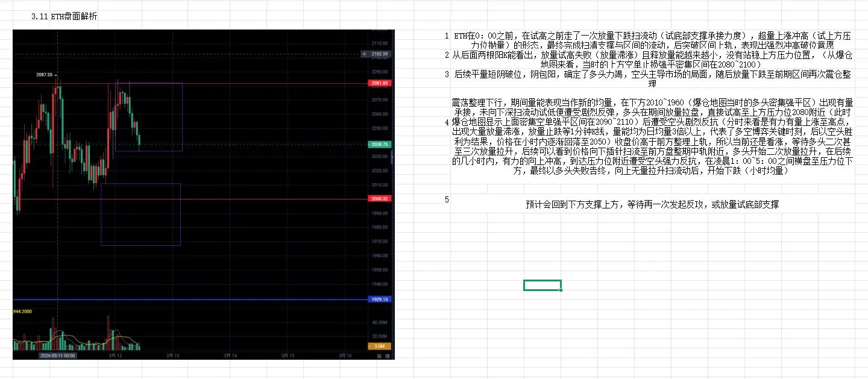Click the red 2000.32 price label
868x379 pixels.
point(380,199)
